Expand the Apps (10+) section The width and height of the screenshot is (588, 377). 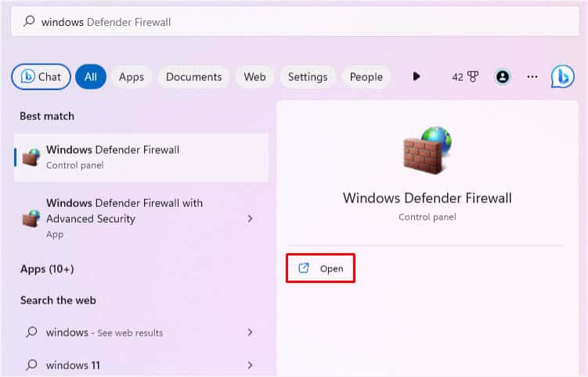tap(47, 269)
